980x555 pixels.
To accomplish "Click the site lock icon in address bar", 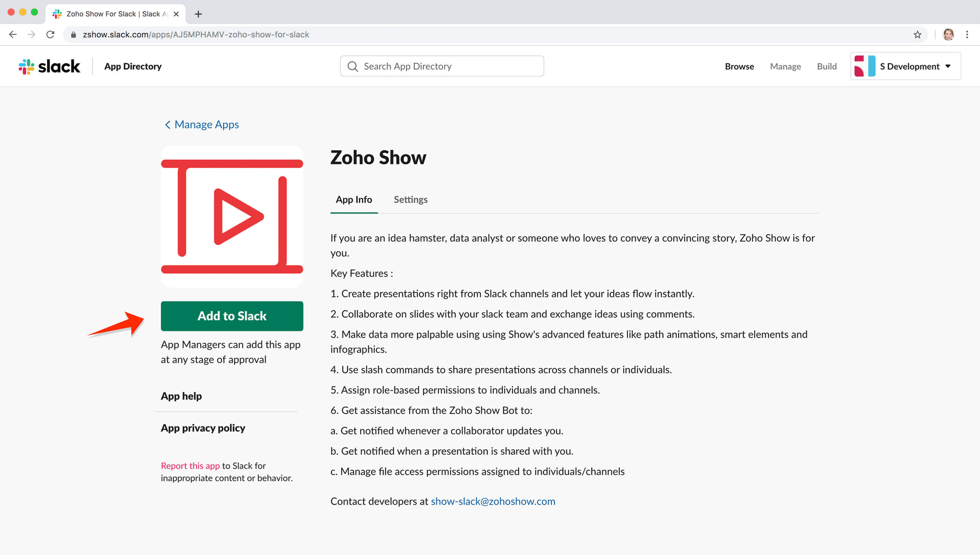I will [74, 35].
